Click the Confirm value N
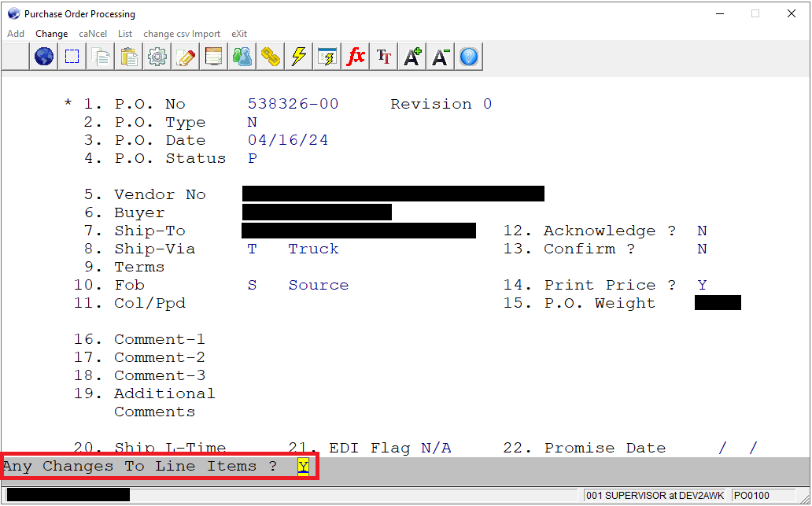This screenshot has height=506, width=812. click(702, 249)
